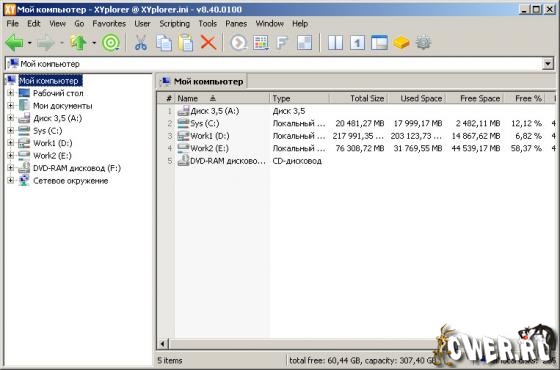This screenshot has width=560, height=370.
Task: Click the horizontal scrollbar left arrow
Action: [x=162, y=344]
